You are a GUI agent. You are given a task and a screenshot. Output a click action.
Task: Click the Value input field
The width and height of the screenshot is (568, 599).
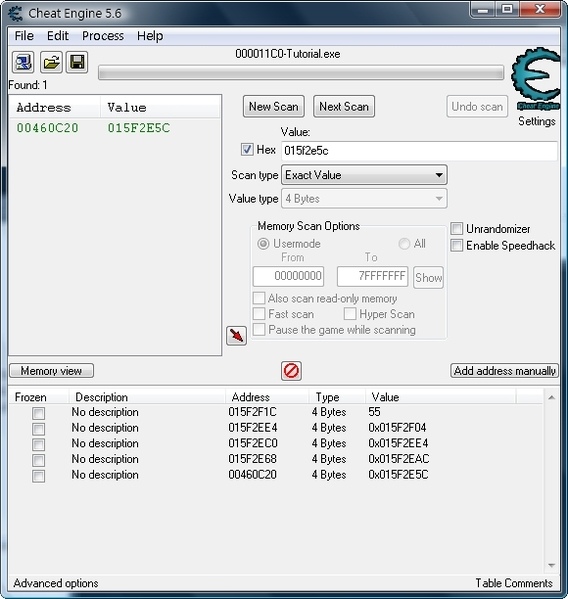coord(419,151)
